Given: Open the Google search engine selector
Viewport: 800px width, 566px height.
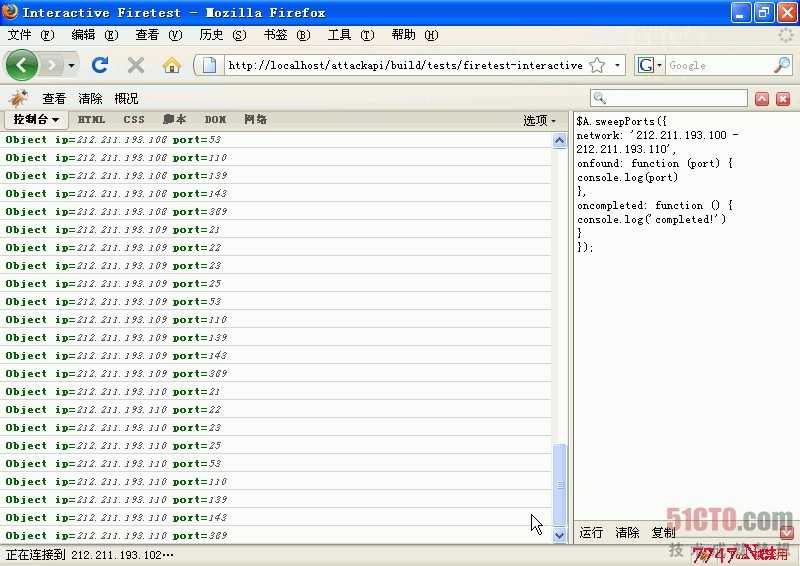Looking at the screenshot, I should pyautogui.click(x=649, y=65).
